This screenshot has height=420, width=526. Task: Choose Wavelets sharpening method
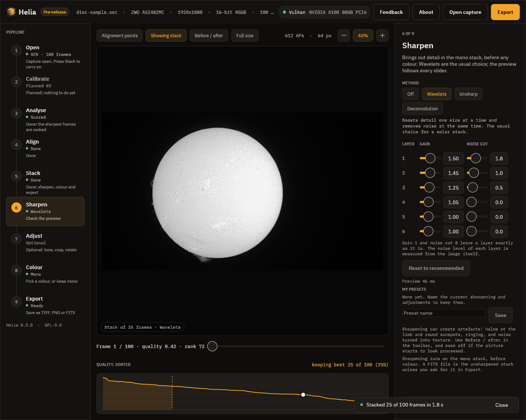(x=437, y=94)
